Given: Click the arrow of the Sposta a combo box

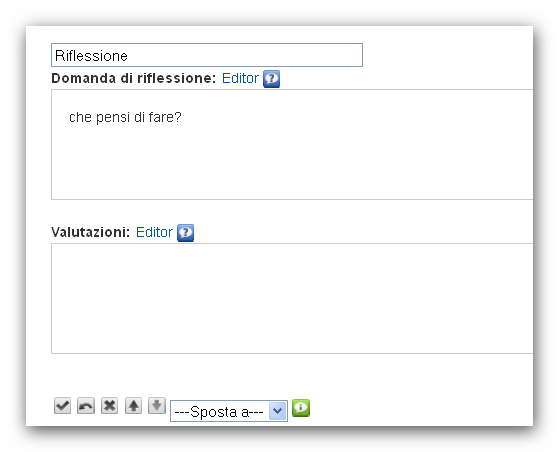Looking at the screenshot, I should point(277,411).
